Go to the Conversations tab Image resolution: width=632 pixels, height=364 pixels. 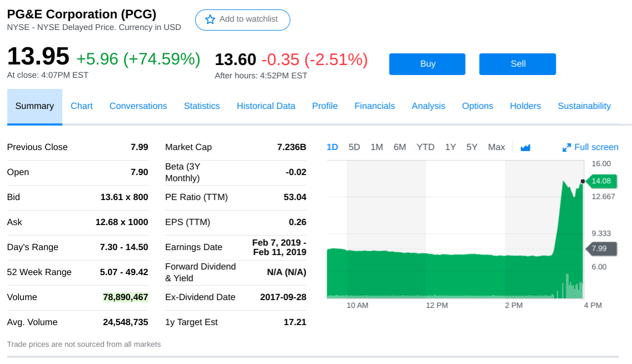point(138,106)
